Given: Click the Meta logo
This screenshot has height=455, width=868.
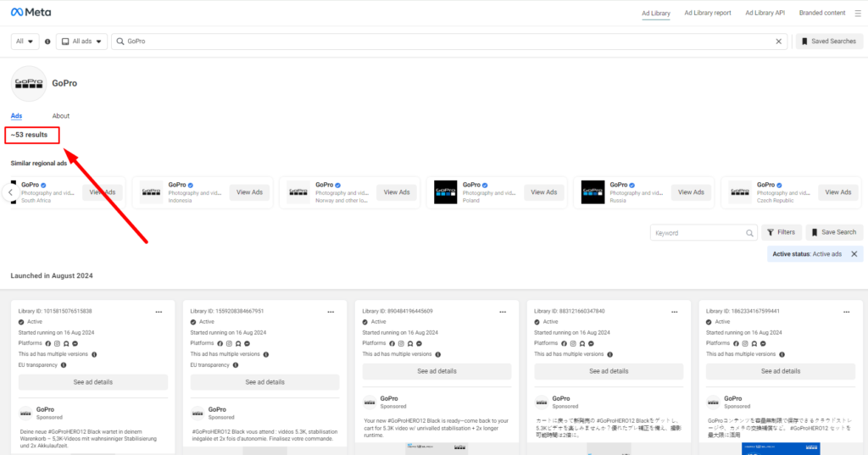Looking at the screenshot, I should 31,12.
